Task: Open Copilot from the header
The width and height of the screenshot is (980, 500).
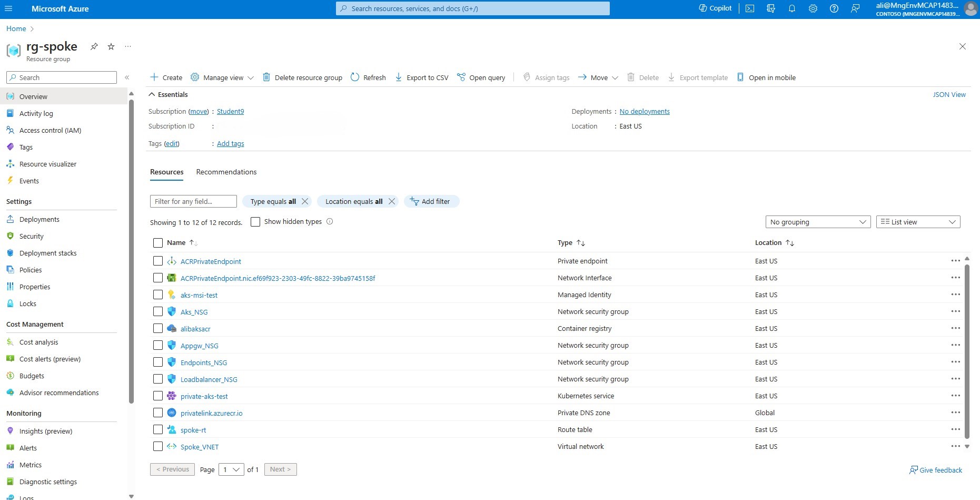Action: click(715, 8)
